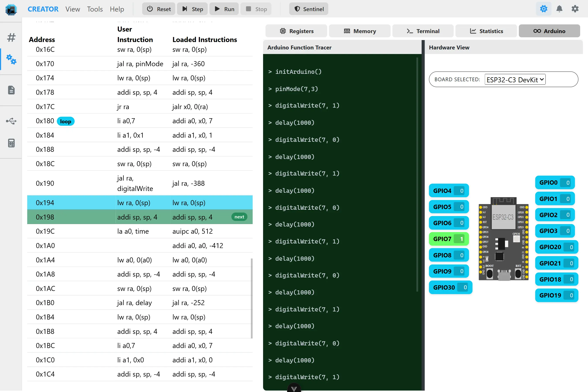Switch to the Statistics tab
Screen dimensions: 588x392
[x=486, y=31]
